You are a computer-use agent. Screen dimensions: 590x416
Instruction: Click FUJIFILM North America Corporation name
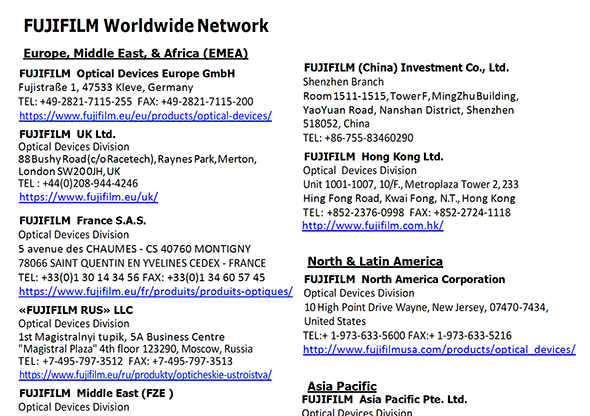404,279
